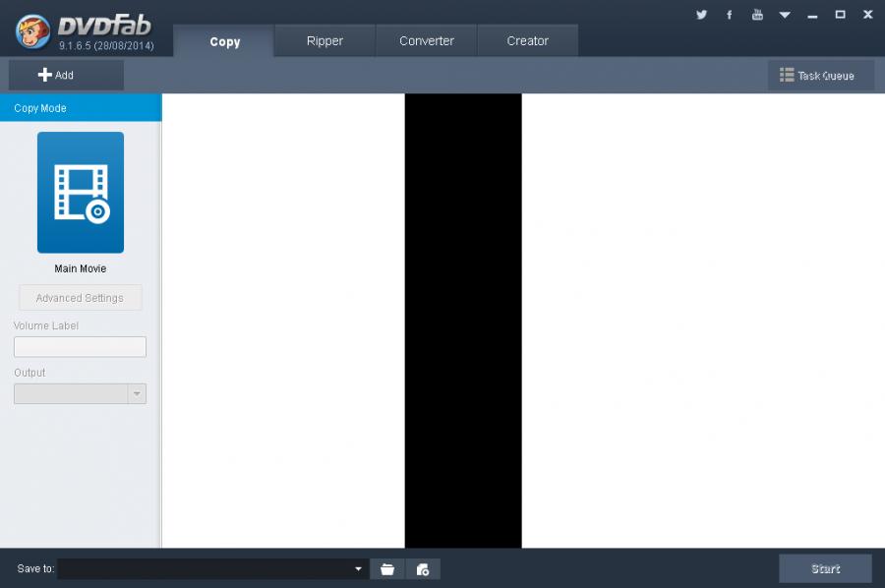This screenshot has width=885, height=588.
Task: Close the DVDFab window
Action: click(868, 15)
